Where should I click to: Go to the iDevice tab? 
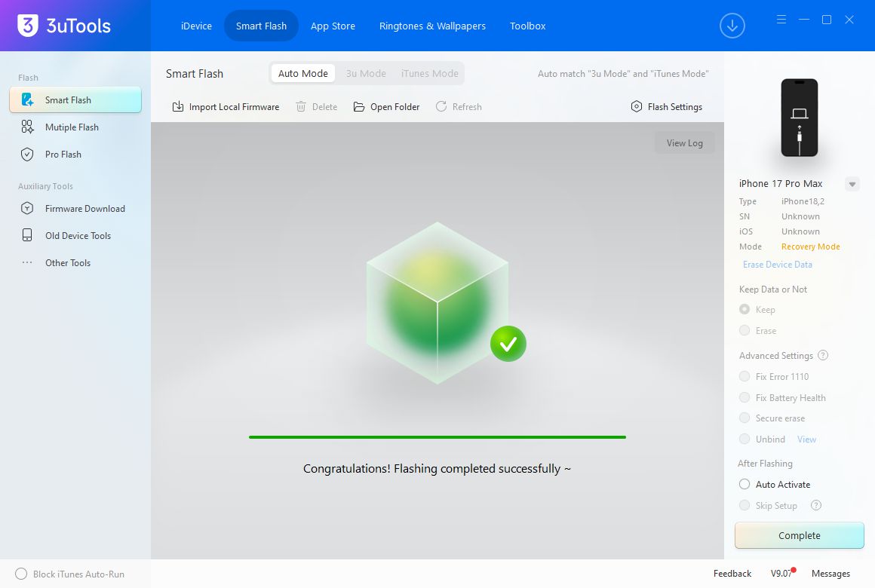point(196,26)
